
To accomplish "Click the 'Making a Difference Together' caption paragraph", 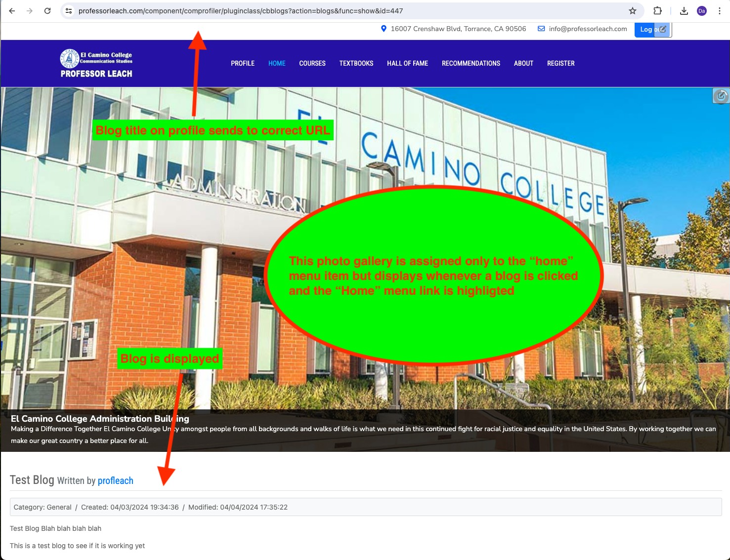I will click(363, 435).
